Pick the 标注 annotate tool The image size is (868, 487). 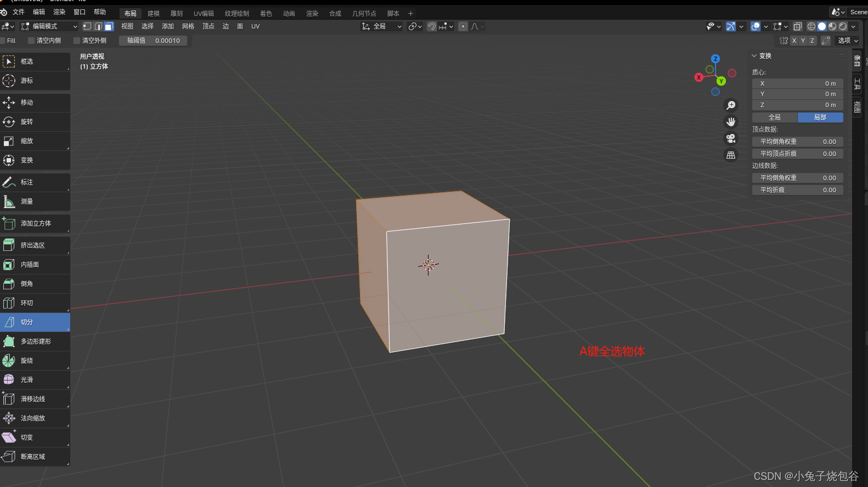point(35,182)
